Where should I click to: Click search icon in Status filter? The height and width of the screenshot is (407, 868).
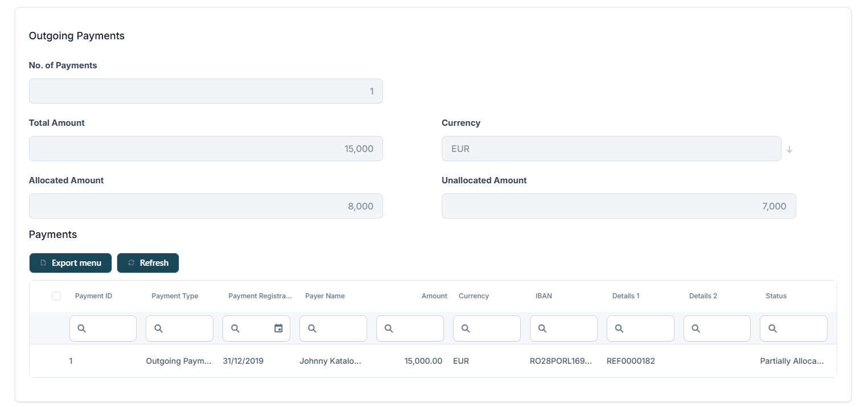tap(772, 328)
